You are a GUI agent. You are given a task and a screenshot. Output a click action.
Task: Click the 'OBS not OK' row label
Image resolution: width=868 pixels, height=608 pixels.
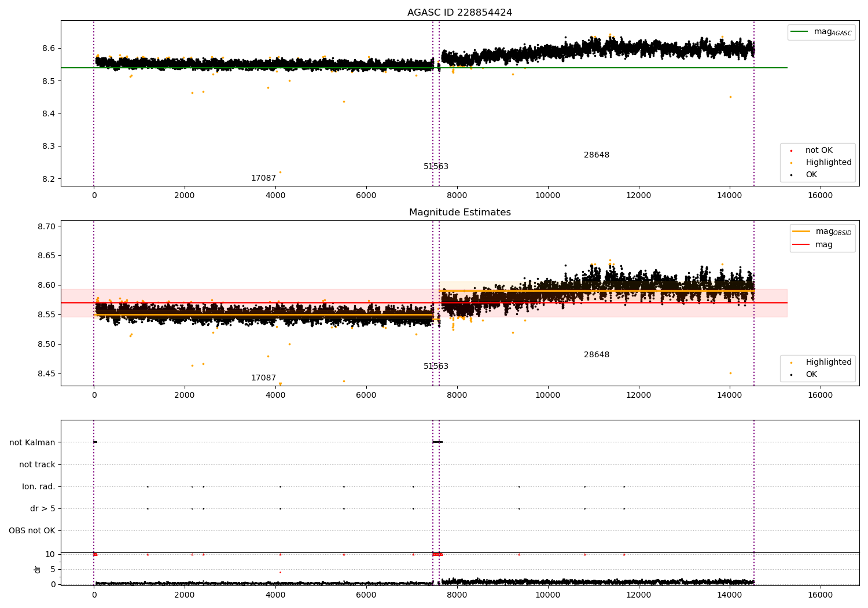pos(32,530)
